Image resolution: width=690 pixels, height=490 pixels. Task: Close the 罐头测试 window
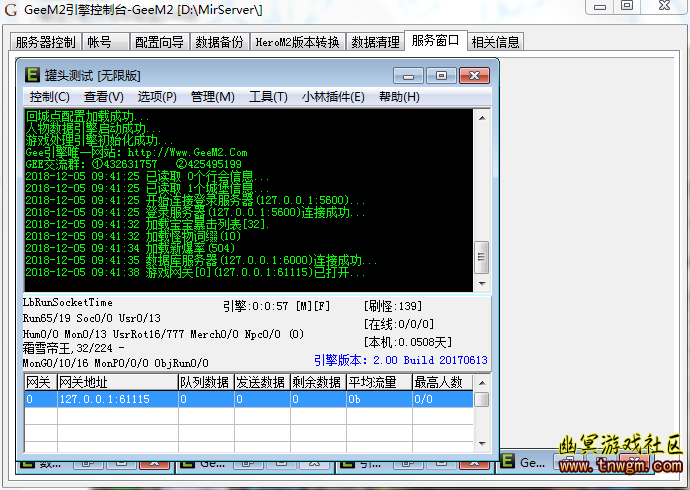tap(474, 76)
